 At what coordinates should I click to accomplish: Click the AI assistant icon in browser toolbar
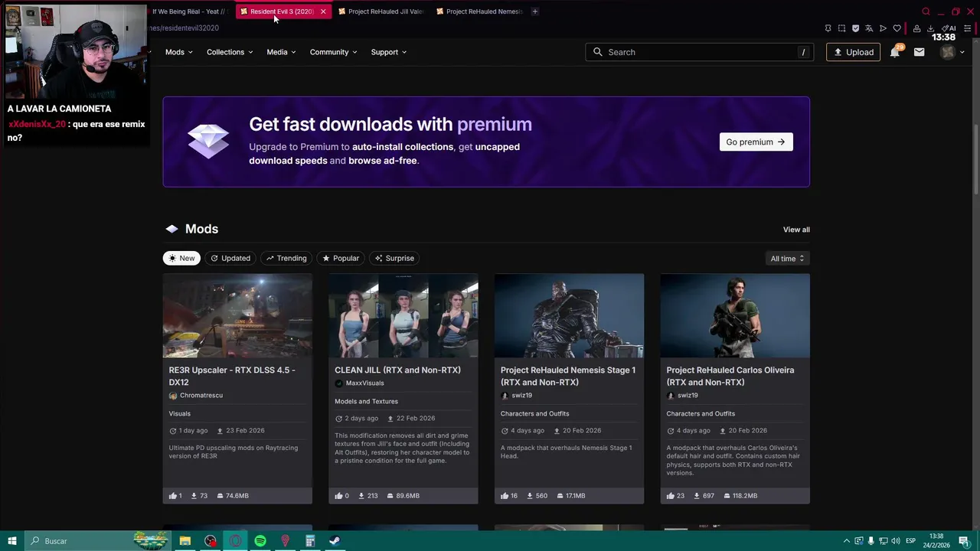tap(950, 28)
